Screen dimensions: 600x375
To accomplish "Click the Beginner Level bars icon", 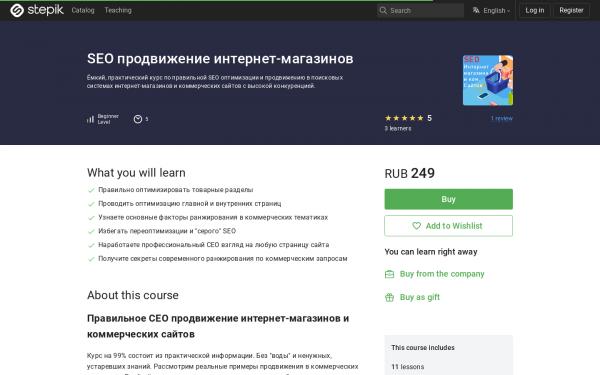I will pos(90,119).
